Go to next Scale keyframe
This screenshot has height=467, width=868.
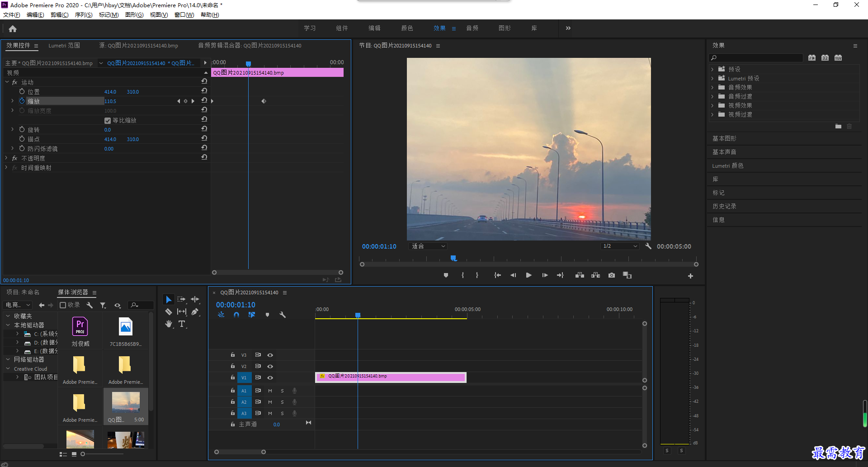tap(193, 101)
